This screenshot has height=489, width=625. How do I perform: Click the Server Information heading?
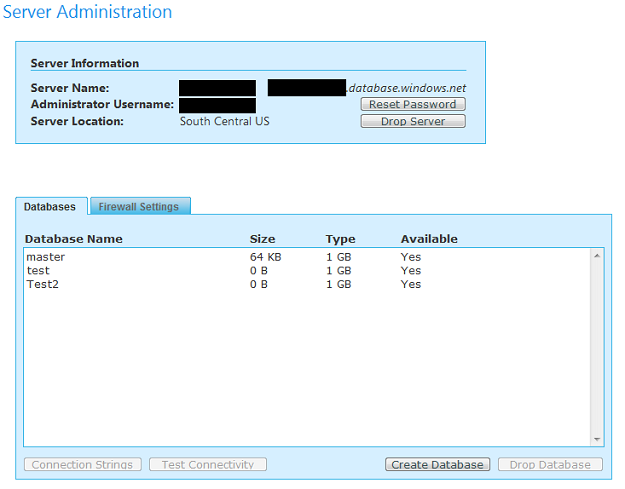pos(85,63)
